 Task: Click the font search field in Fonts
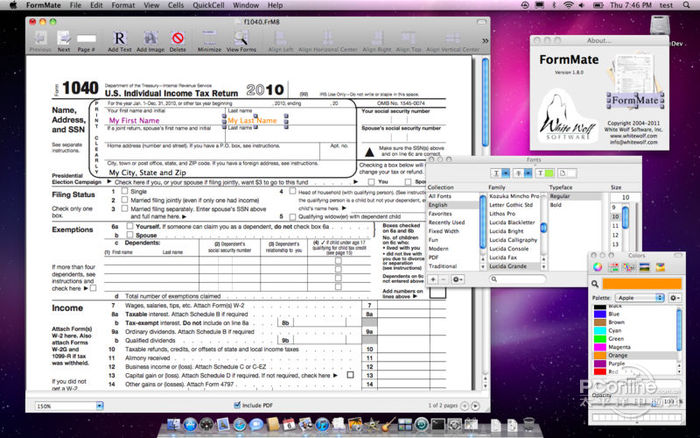click(517, 279)
